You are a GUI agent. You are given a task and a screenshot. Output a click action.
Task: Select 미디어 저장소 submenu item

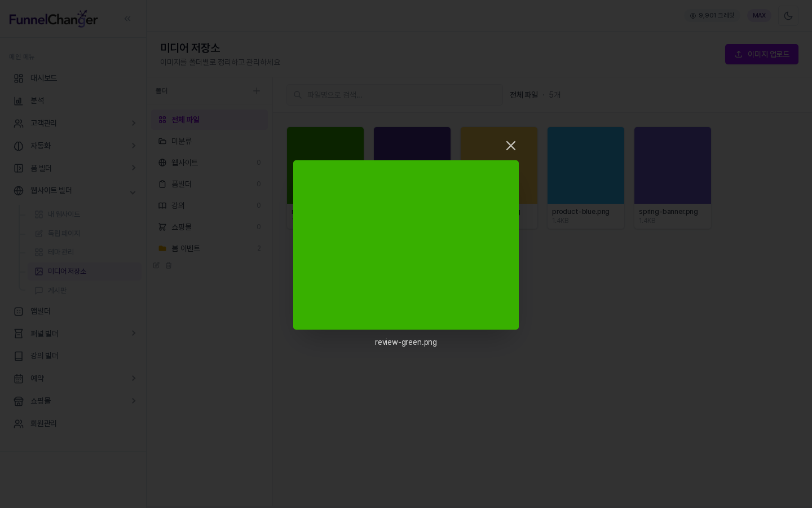coord(85,271)
